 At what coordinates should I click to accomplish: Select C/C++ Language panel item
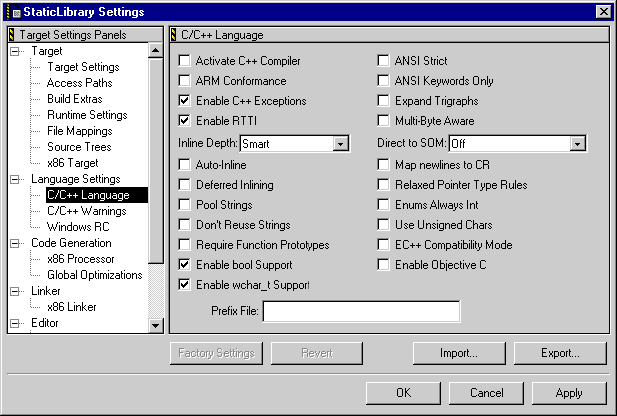click(97, 195)
